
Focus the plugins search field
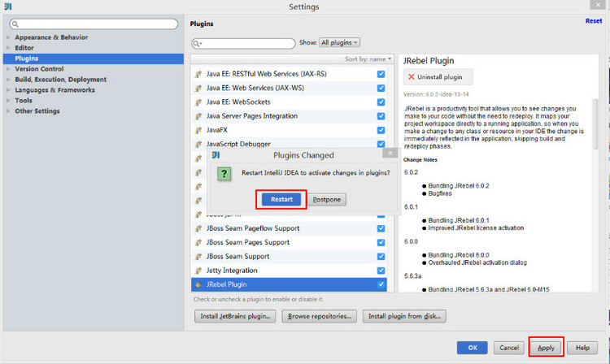[243, 43]
